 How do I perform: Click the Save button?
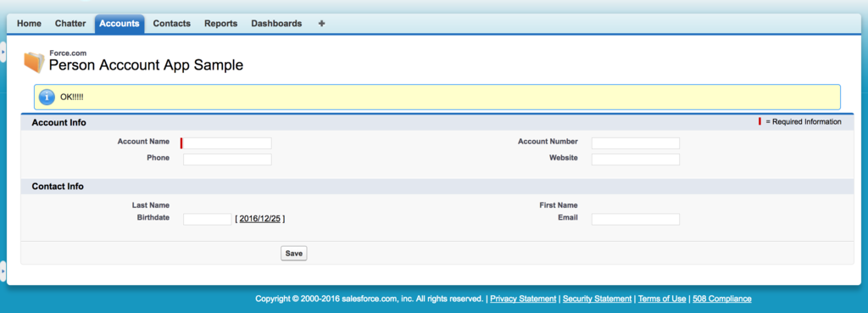[x=294, y=253]
